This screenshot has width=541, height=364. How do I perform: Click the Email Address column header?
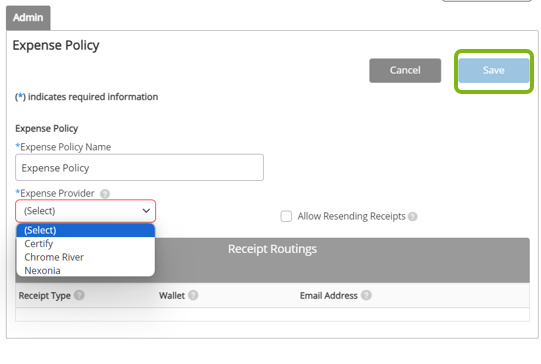click(x=328, y=296)
